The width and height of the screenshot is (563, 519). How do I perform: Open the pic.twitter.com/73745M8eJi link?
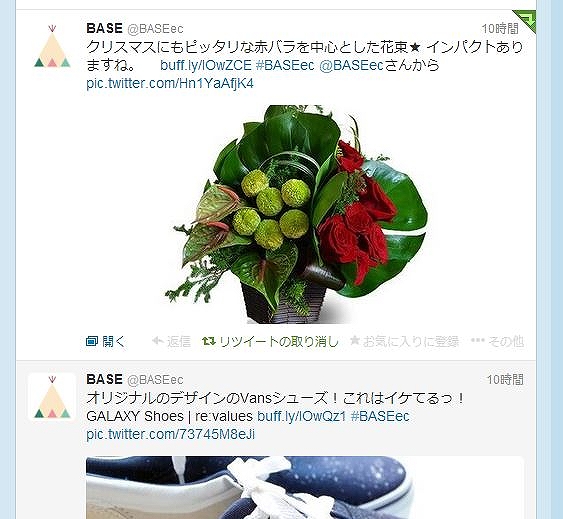coord(171,434)
